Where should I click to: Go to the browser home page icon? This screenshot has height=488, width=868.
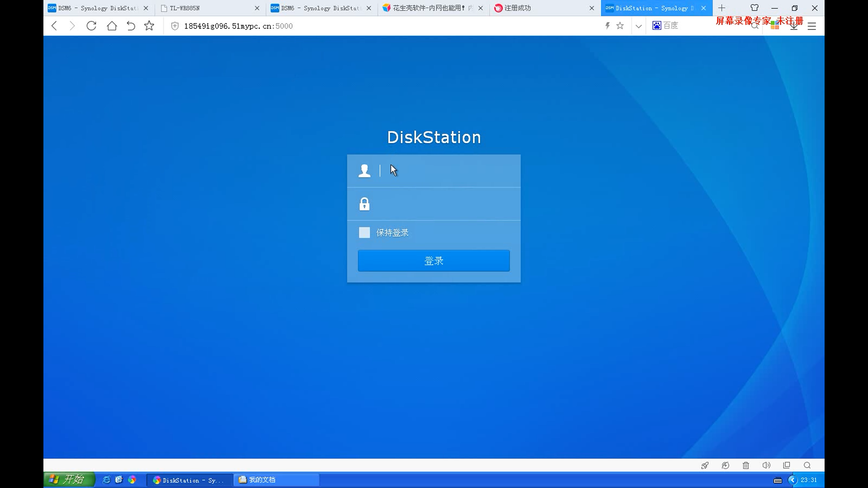pyautogui.click(x=112, y=26)
